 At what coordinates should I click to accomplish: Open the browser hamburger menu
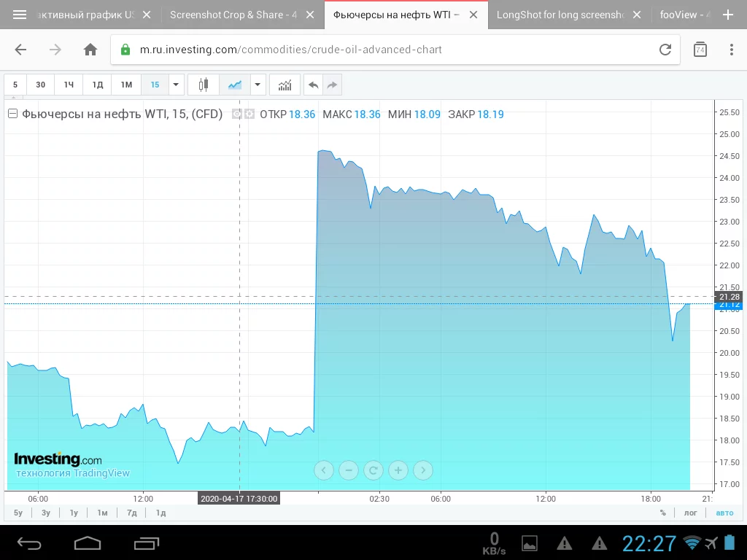coord(20,15)
